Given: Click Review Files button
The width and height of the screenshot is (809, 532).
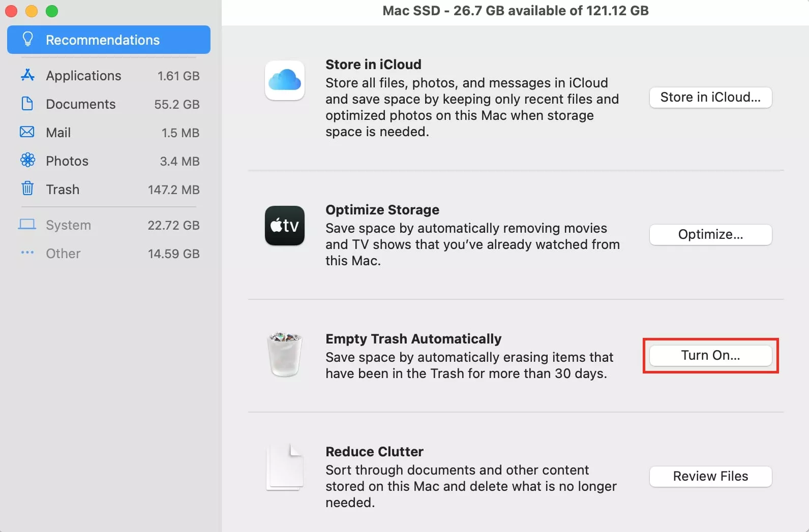Looking at the screenshot, I should tap(710, 476).
